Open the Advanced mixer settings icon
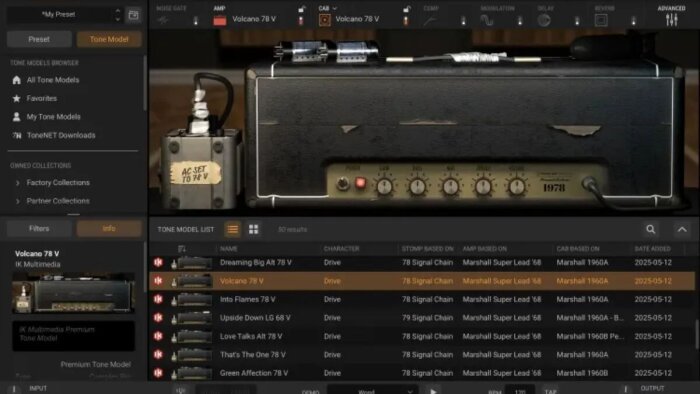 (671, 20)
